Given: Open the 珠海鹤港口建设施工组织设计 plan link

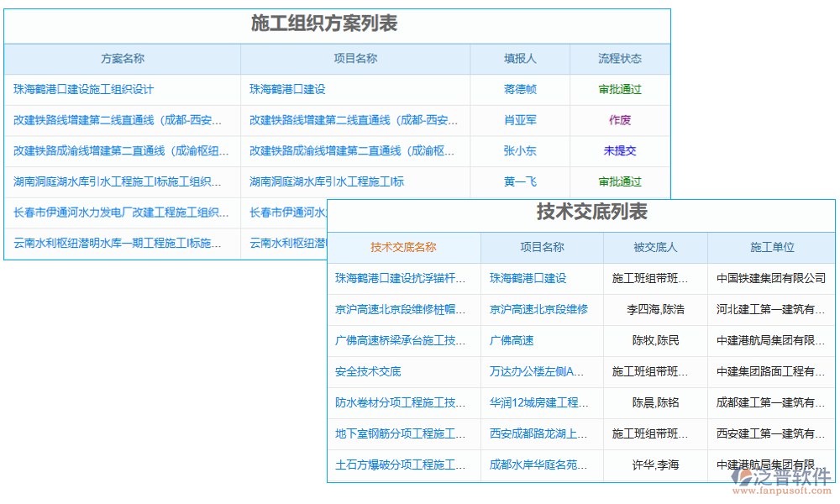Looking at the screenshot, I should coord(83,89).
